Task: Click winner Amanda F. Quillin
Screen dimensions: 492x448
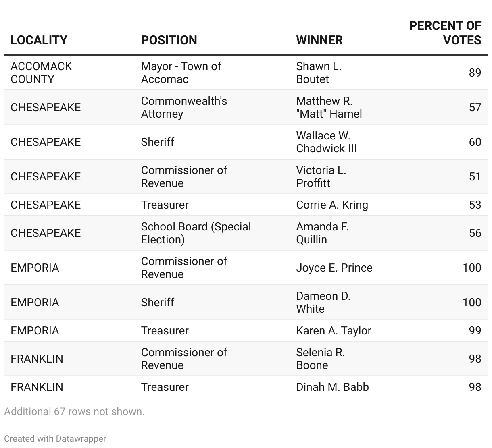Action: 322,233
